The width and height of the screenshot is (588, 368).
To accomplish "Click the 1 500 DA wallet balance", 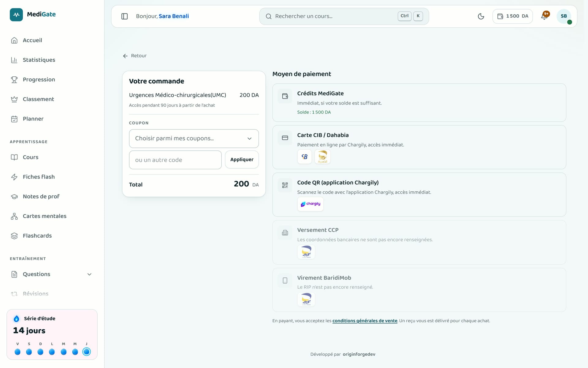I will 512,16.
